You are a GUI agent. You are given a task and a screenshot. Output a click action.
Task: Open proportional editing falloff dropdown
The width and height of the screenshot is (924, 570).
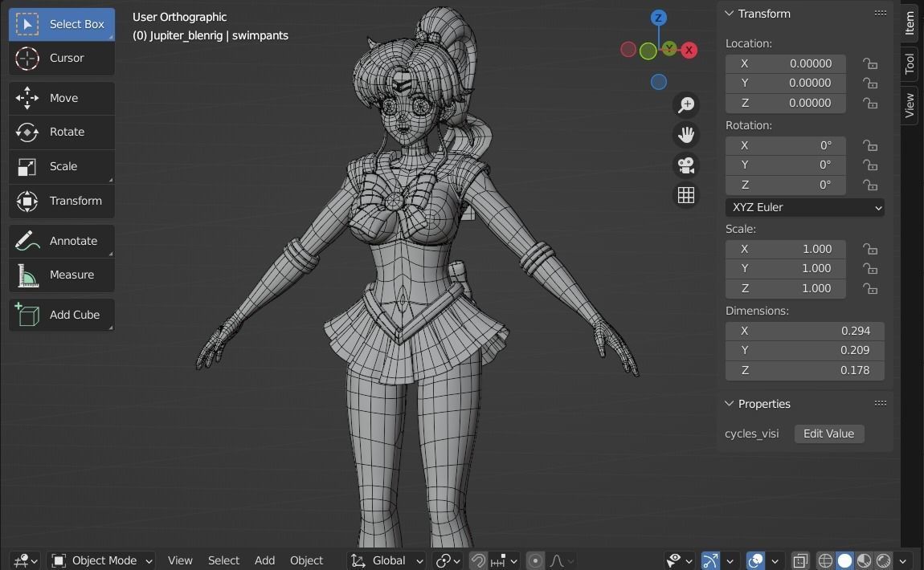pyautogui.click(x=562, y=560)
